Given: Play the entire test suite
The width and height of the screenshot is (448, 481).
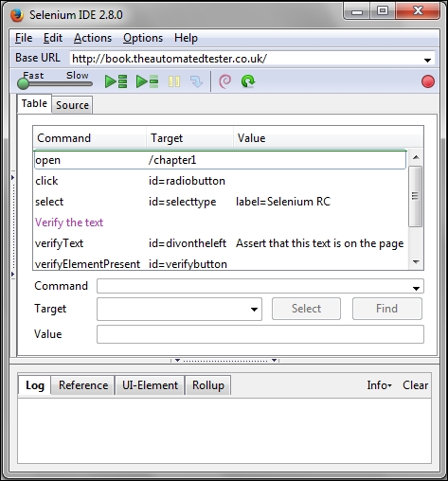Looking at the screenshot, I should (x=116, y=81).
